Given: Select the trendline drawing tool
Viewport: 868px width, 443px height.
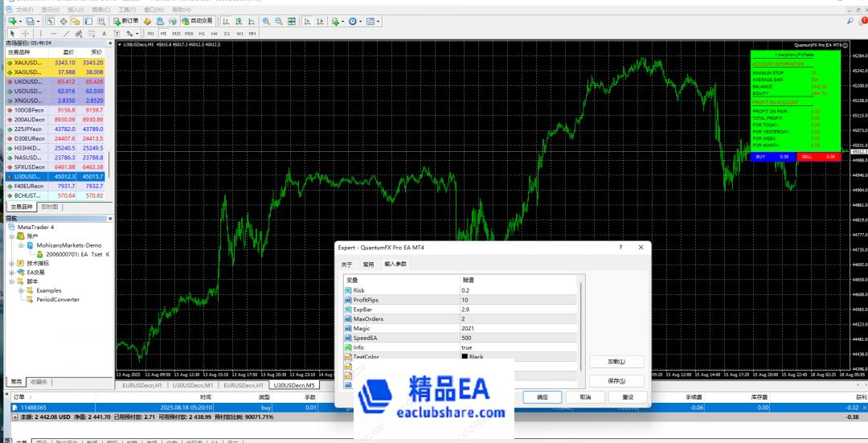Looking at the screenshot, I should pyautogui.click(x=66, y=34).
